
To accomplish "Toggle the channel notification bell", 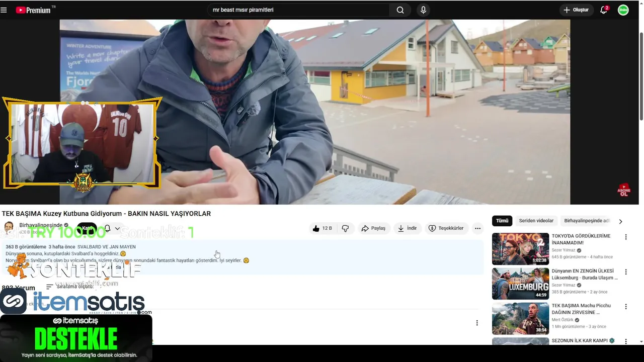I will (107, 228).
